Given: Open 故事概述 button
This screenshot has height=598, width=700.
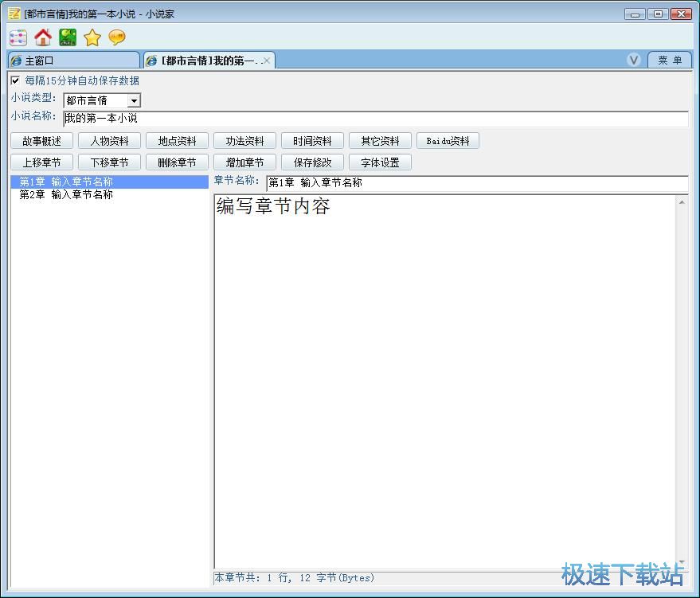Looking at the screenshot, I should point(42,141).
